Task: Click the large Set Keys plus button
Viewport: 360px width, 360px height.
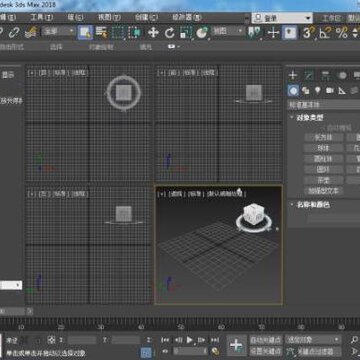Action: coord(237,346)
